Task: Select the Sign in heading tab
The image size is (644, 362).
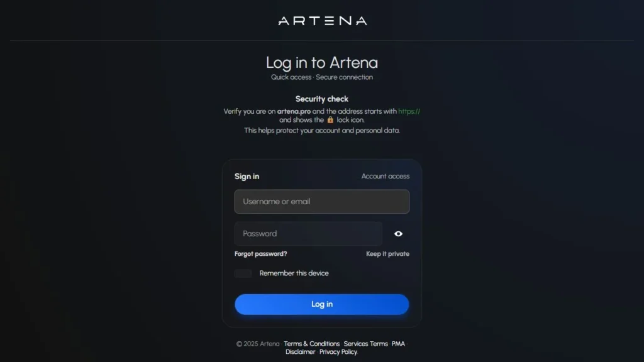Action: (247, 177)
